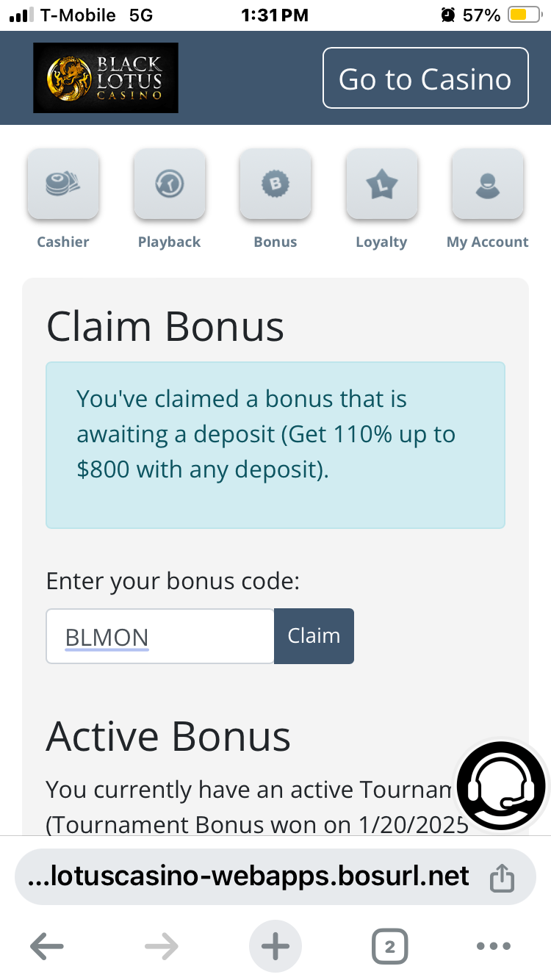This screenshot has height=980, width=551.
Task: Go back with the browser back arrow
Action: [47, 947]
